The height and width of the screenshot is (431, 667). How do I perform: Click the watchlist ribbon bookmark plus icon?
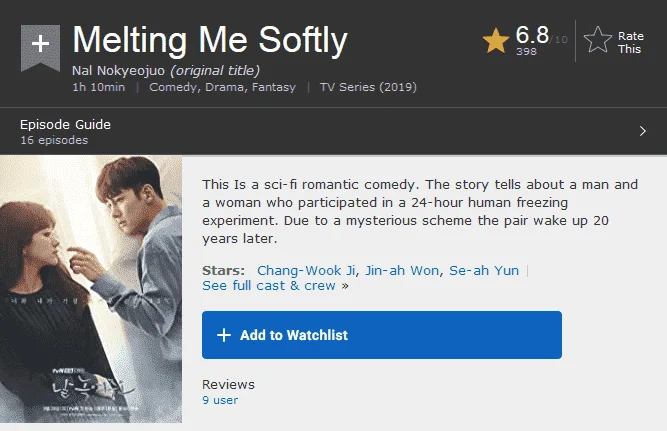tap(40, 47)
